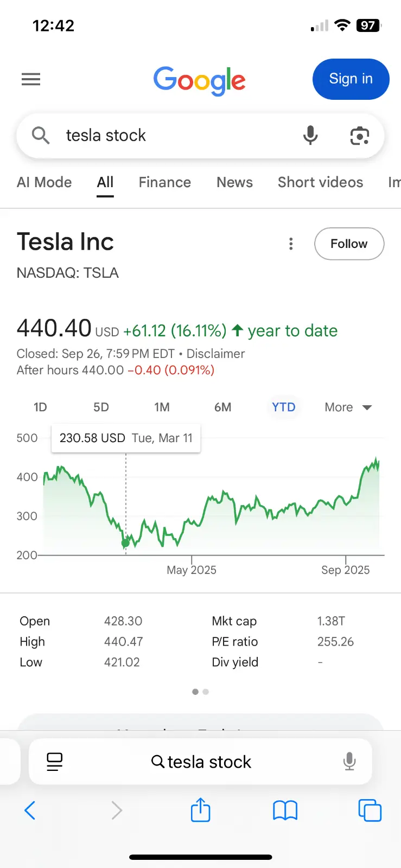
Task: Open the page reader menu icon in address bar
Action: click(55, 762)
